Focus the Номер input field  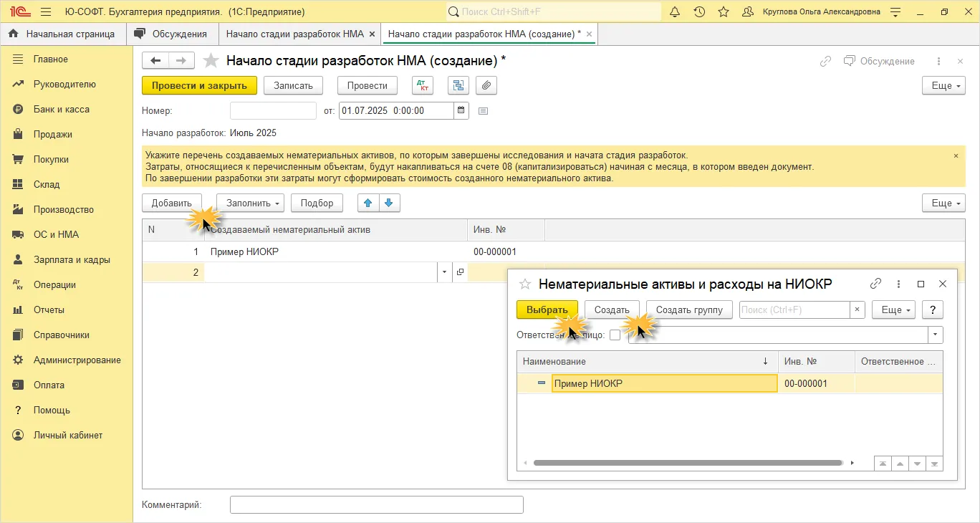tap(273, 110)
